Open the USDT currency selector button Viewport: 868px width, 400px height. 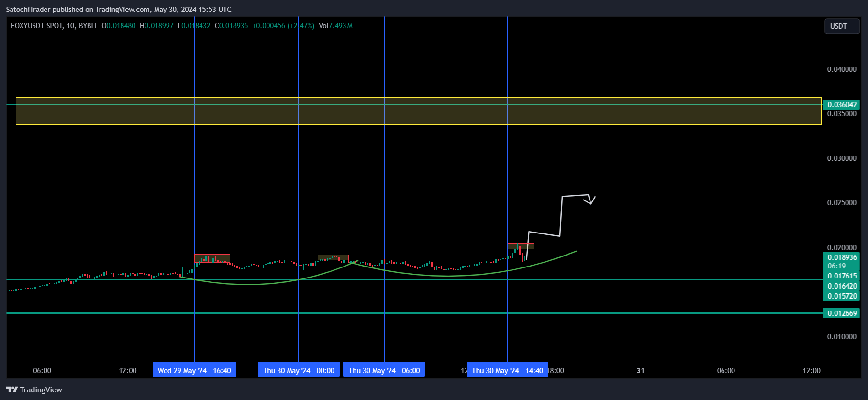coord(842,26)
